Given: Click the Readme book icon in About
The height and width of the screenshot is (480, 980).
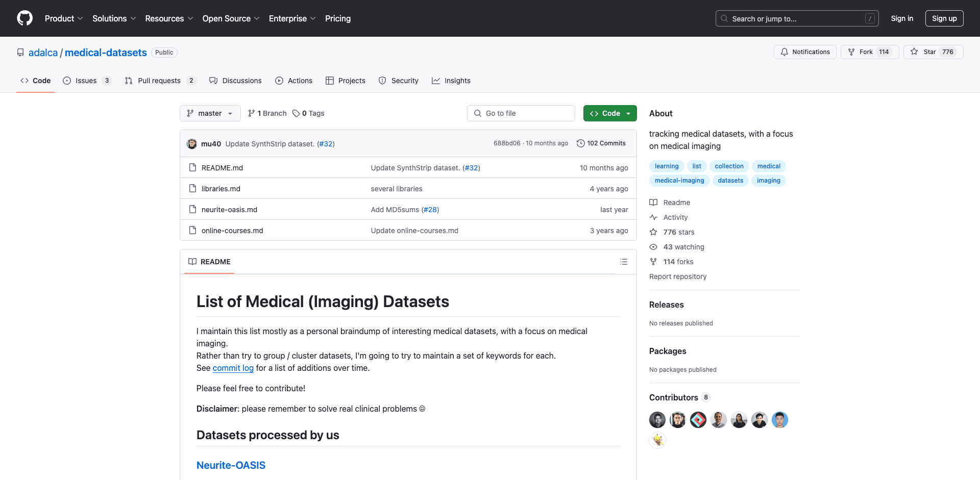Looking at the screenshot, I should (x=653, y=203).
